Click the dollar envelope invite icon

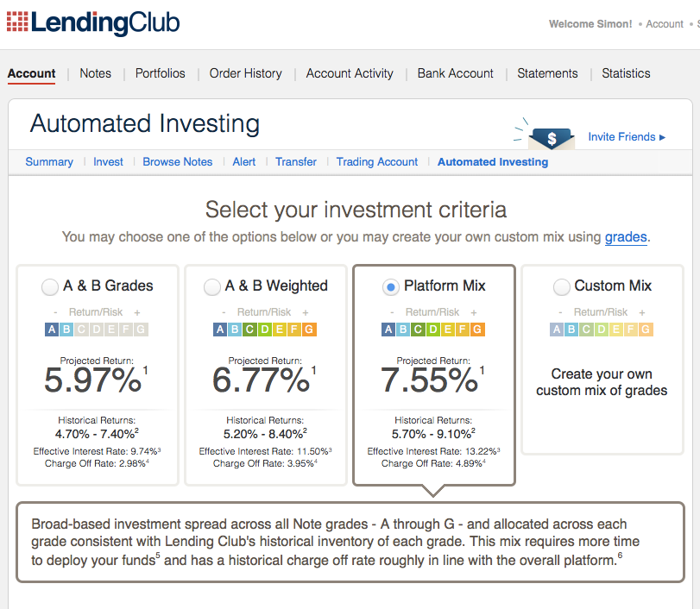tap(551, 136)
